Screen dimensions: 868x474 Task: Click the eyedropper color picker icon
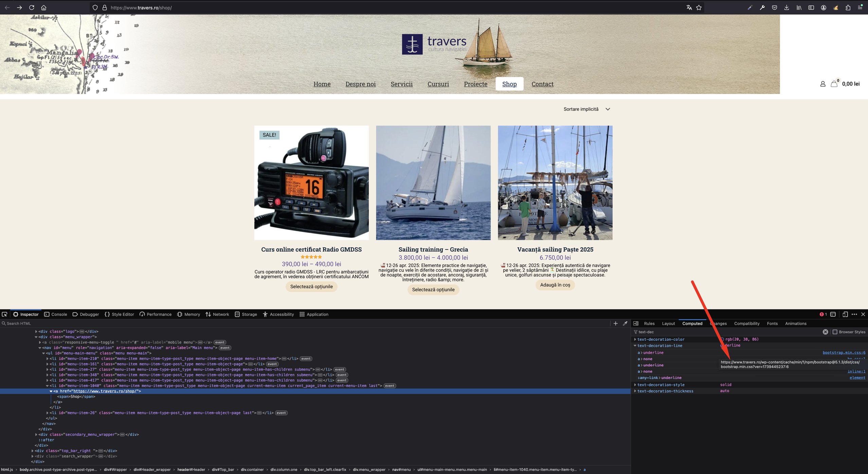pos(625,323)
